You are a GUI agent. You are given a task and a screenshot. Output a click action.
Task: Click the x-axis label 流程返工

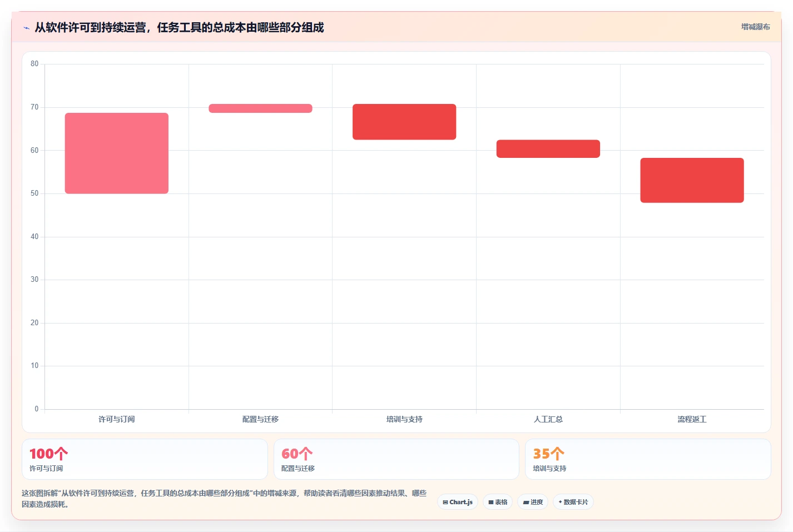(692, 419)
